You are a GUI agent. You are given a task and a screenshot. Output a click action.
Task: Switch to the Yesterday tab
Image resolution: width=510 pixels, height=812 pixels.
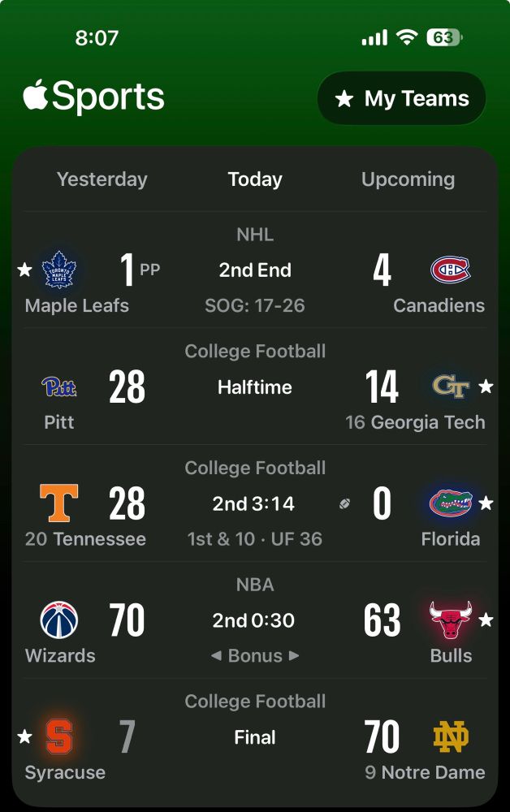[102, 179]
